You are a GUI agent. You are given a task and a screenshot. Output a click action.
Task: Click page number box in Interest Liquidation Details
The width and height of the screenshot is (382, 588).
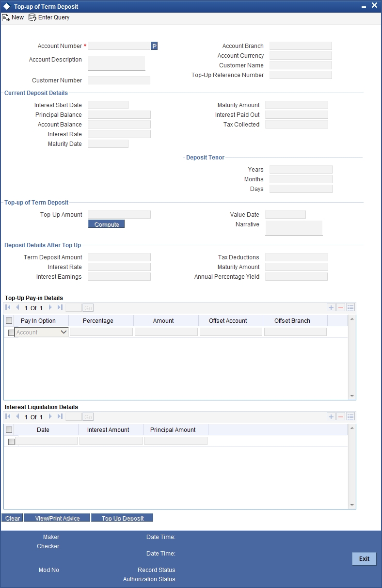73,417
